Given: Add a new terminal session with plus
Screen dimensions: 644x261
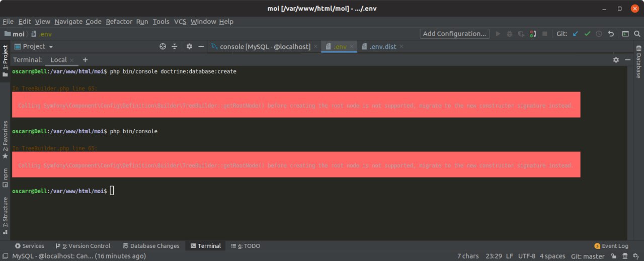Looking at the screenshot, I should point(85,59).
